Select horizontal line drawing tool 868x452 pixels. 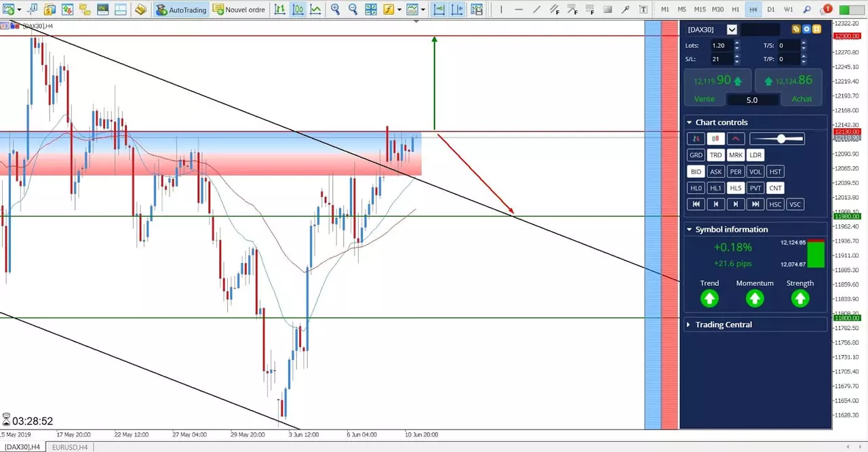point(519,9)
